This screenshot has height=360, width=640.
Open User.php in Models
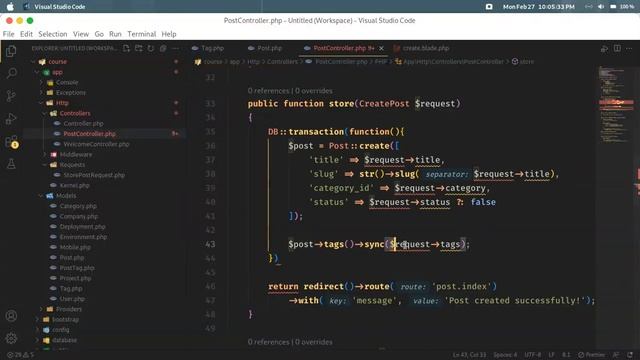(72, 299)
